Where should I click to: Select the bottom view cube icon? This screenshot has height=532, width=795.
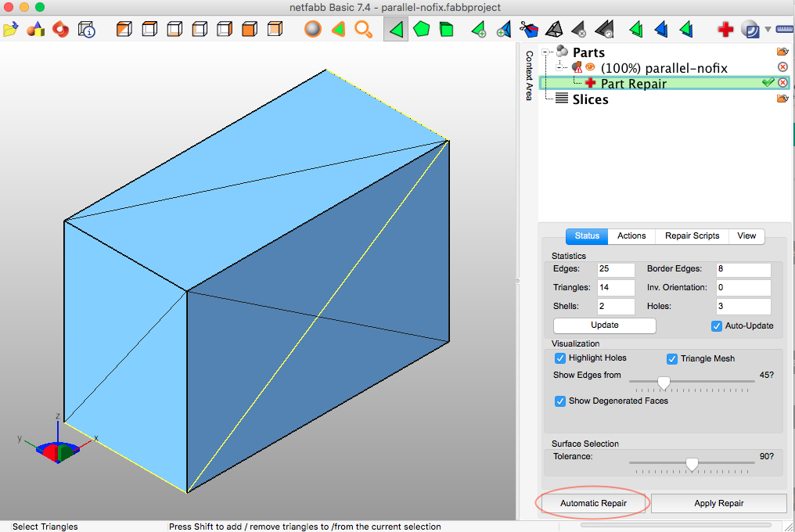174,30
